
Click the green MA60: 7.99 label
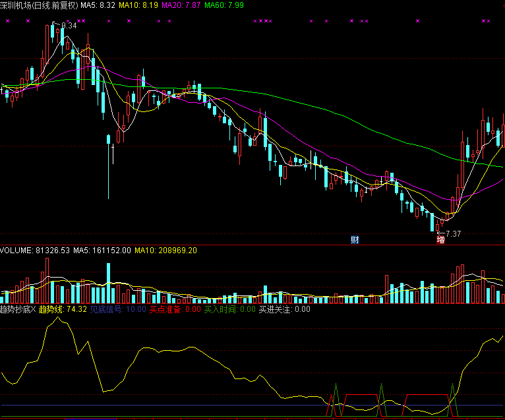[x=224, y=5]
